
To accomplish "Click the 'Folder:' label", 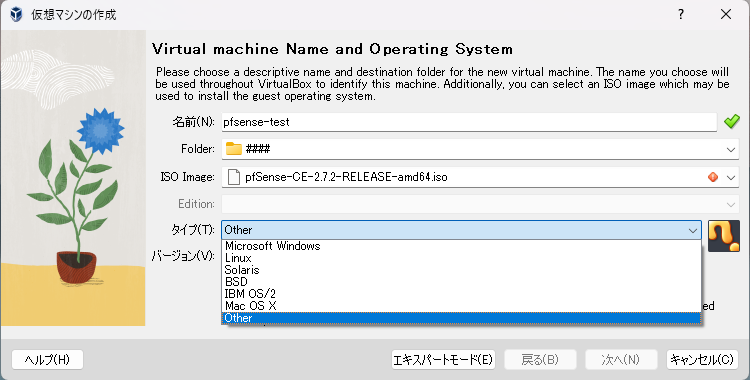I will point(198,149).
